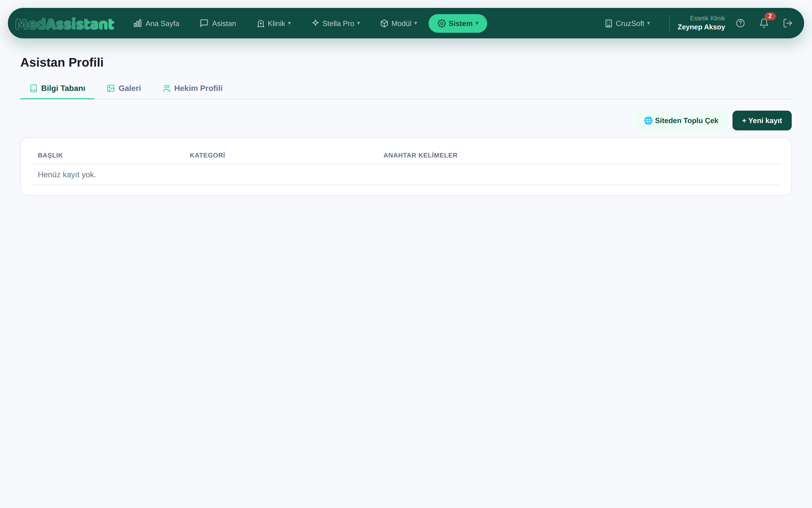
Task: Click the + Yeni kayıt button
Action: point(762,121)
